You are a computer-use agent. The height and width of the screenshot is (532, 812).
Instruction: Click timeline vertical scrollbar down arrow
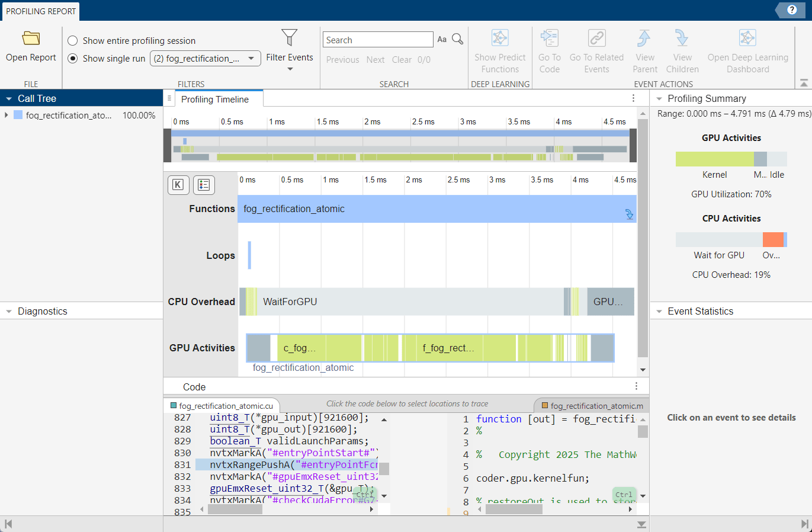coord(643,369)
